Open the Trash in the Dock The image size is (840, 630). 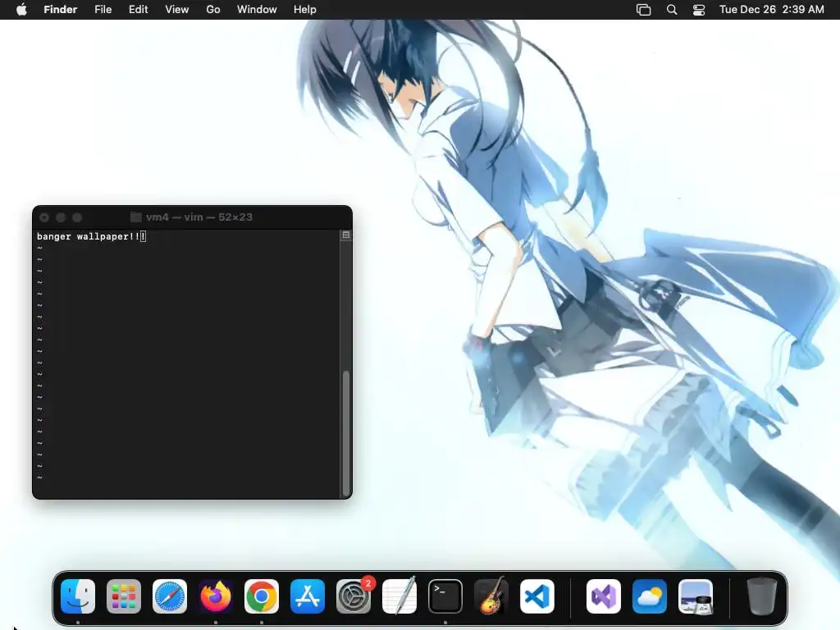coord(762,596)
